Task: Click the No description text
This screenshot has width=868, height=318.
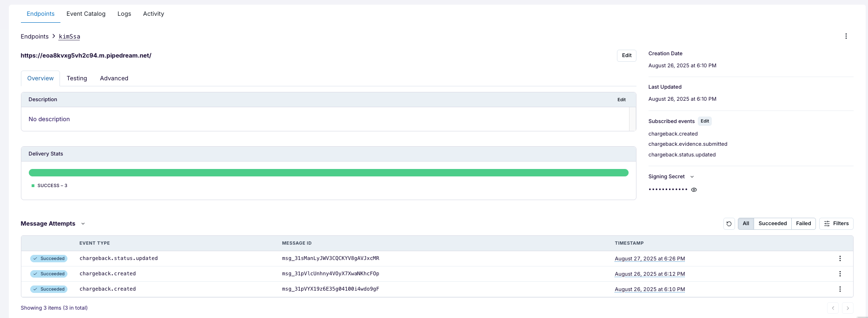Action: click(49, 119)
